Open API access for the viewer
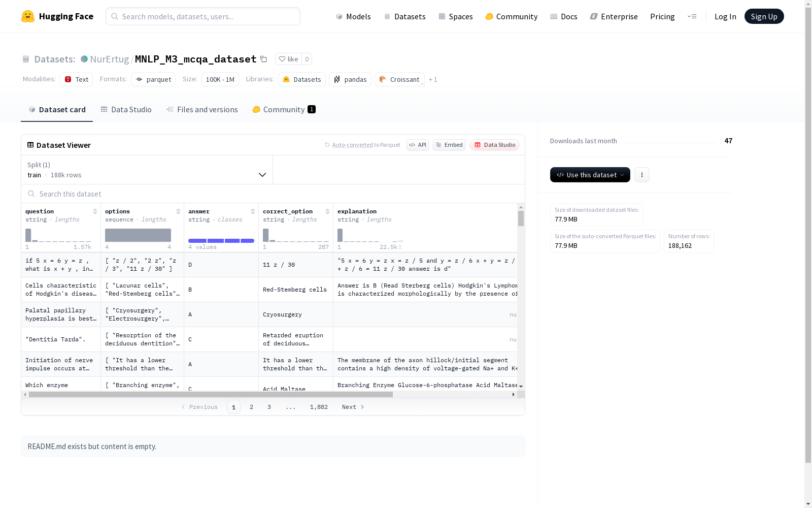Screen dimensions: 812x508 (x=418, y=145)
